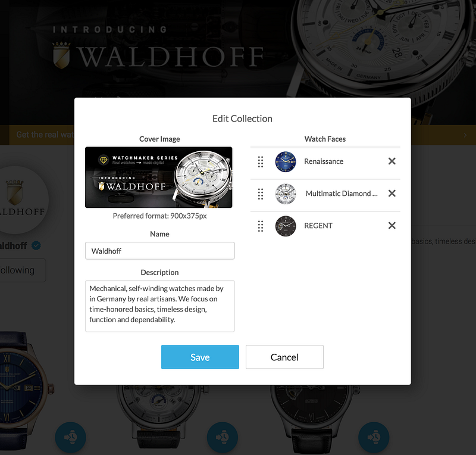This screenshot has height=455, width=476.
Task: Click into the Description text area
Action: pyautogui.click(x=160, y=306)
